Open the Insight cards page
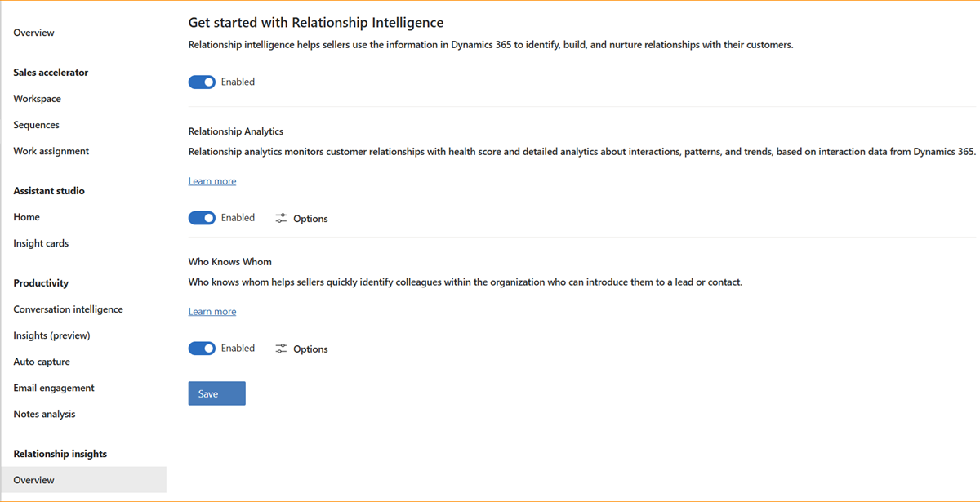The width and height of the screenshot is (980, 502). (x=41, y=242)
